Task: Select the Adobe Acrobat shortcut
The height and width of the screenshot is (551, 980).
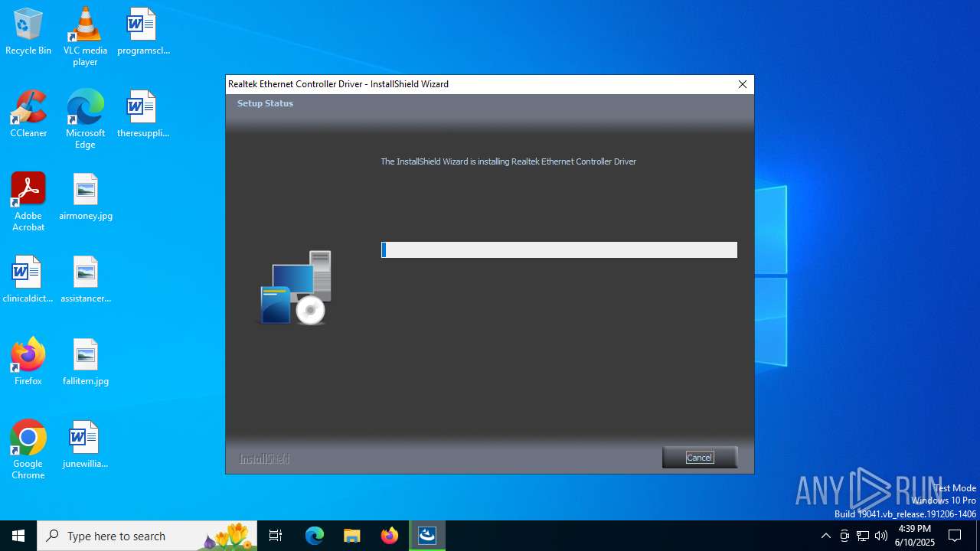Action: [28, 202]
